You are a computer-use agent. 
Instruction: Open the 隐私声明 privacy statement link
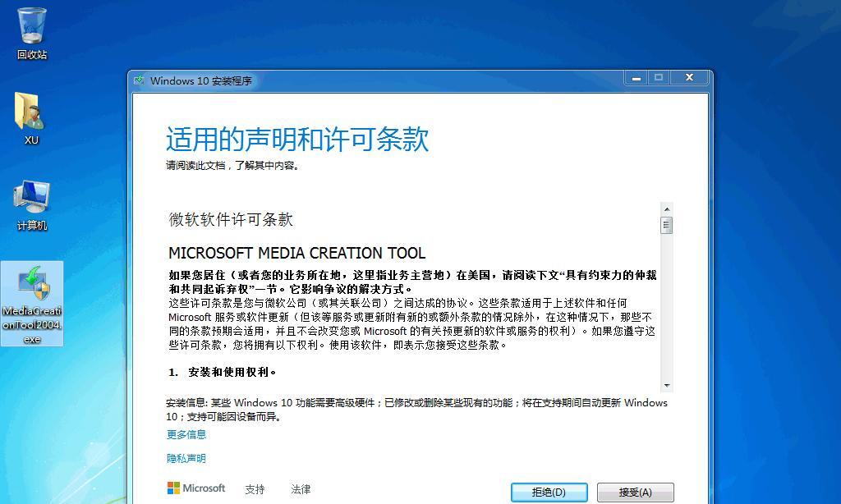click(186, 458)
